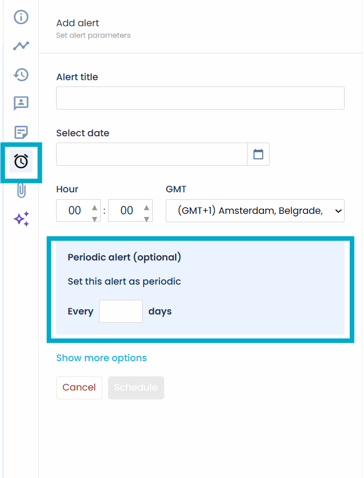Image resolution: width=364 pixels, height=478 pixels.
Task: Increase the hour value with up arrow
Action: point(95,208)
